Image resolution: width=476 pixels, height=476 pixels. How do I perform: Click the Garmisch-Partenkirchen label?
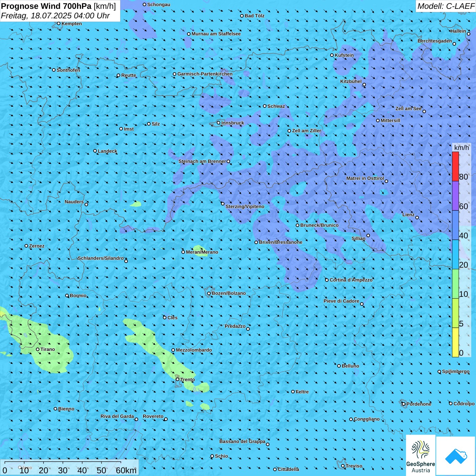click(205, 74)
